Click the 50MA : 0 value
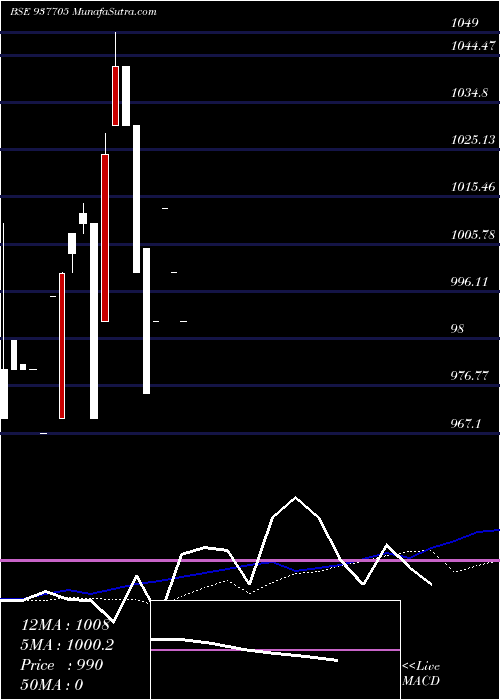Viewport: 500px width, 700px height. (x=52, y=685)
